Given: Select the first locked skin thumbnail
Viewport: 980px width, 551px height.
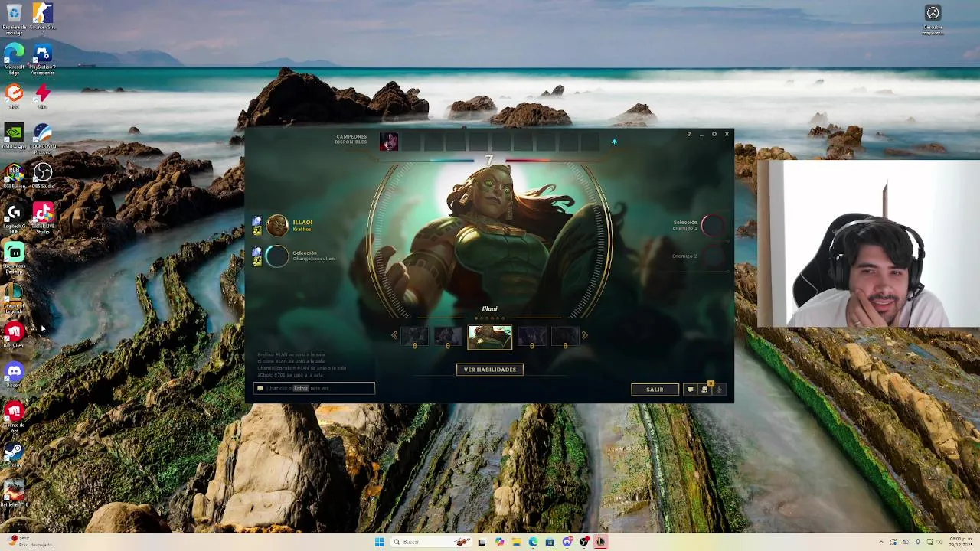Looking at the screenshot, I should 415,336.
